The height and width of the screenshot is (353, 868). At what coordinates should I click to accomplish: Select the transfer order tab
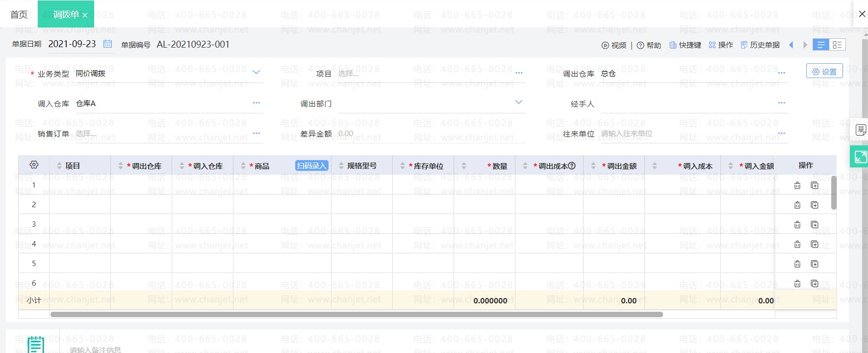click(x=66, y=14)
